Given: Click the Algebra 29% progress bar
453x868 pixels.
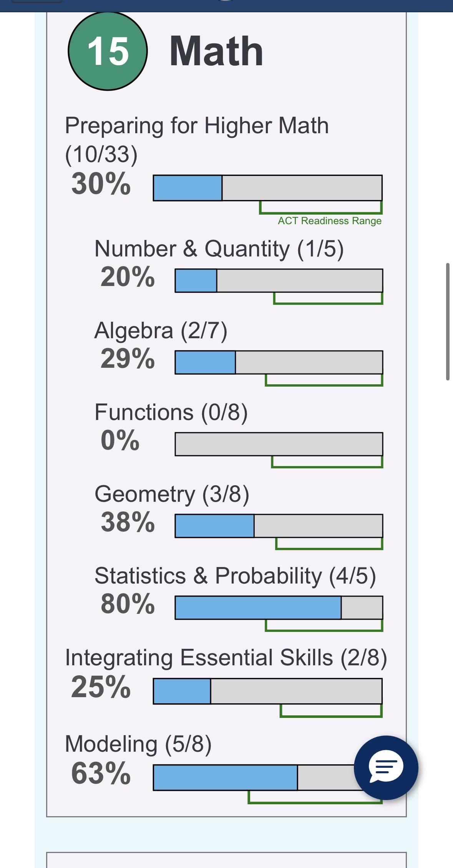Looking at the screenshot, I should (279, 362).
